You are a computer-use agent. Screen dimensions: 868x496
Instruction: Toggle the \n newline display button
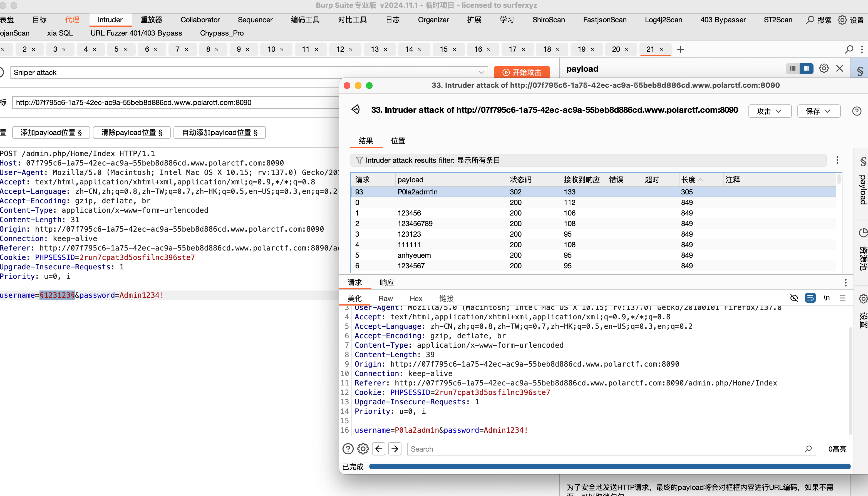[826, 298]
